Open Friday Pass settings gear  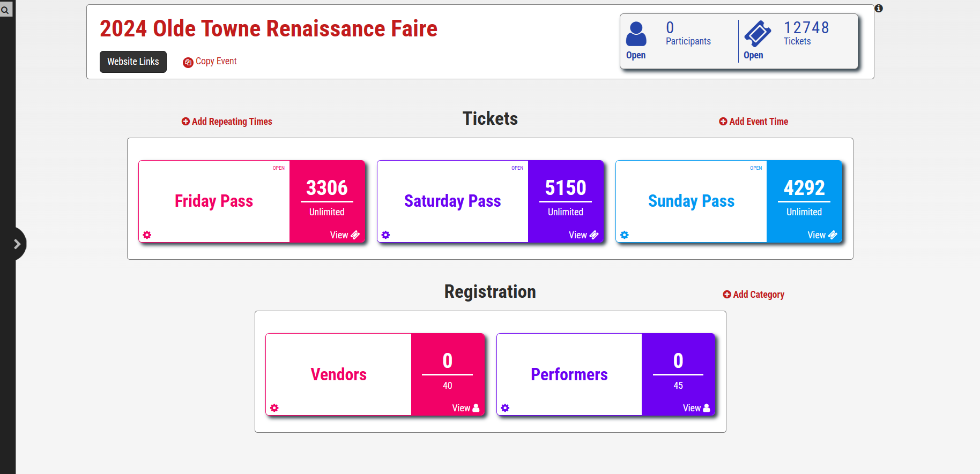pos(147,235)
